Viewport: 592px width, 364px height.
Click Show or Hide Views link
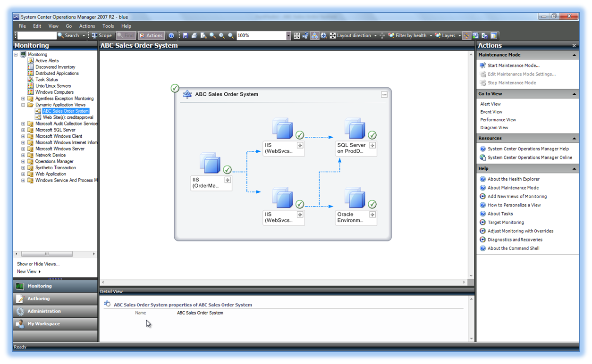[38, 264]
